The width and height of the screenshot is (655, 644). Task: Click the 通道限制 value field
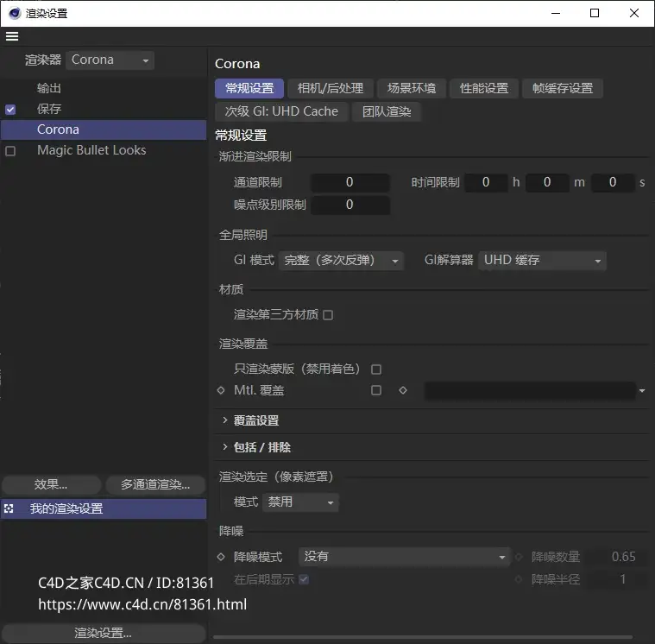click(x=350, y=183)
